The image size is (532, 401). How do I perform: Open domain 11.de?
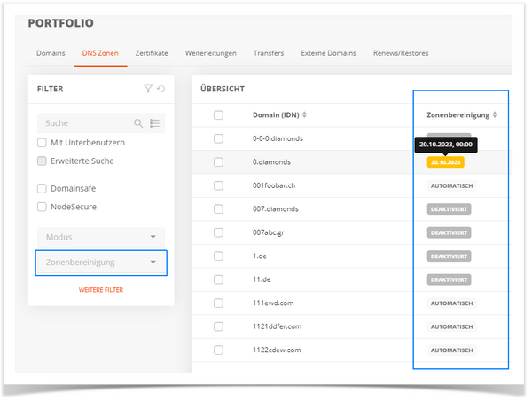[x=262, y=279]
